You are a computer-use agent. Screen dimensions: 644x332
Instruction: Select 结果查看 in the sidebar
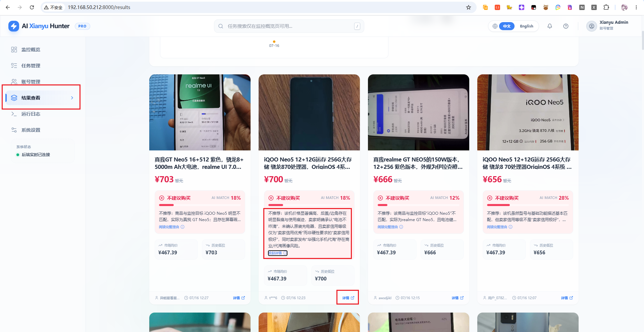pos(43,98)
